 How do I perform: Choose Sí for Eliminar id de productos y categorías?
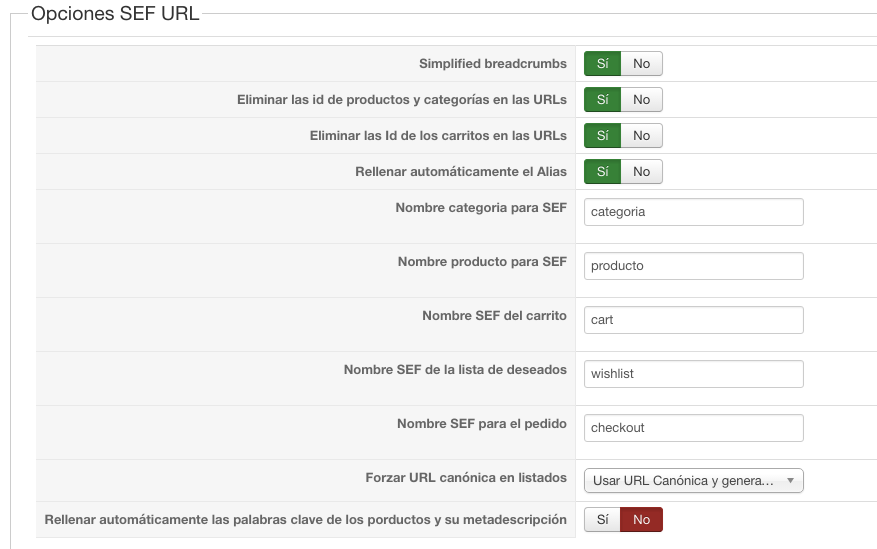coord(602,100)
